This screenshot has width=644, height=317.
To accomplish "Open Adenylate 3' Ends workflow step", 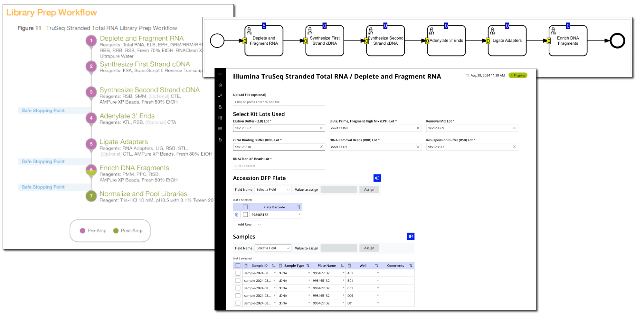I will click(446, 41).
